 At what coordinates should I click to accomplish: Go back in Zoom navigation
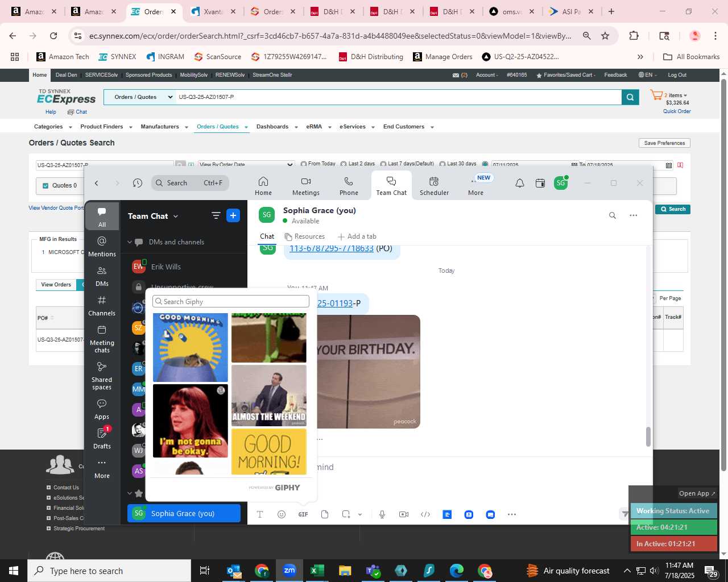97,183
